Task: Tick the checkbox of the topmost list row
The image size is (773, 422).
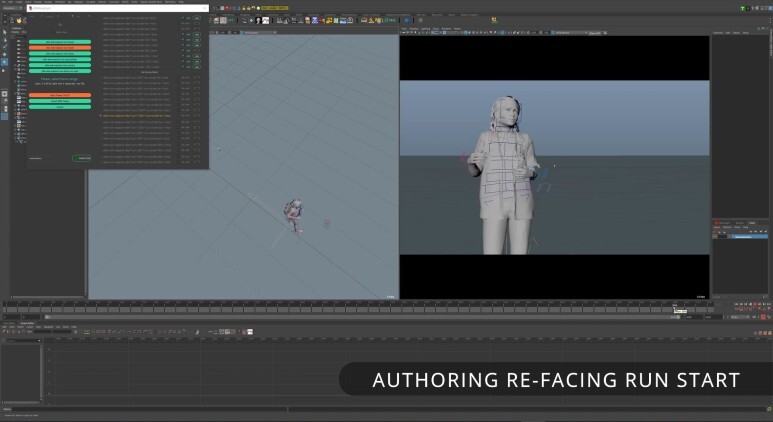Action: click(197, 18)
